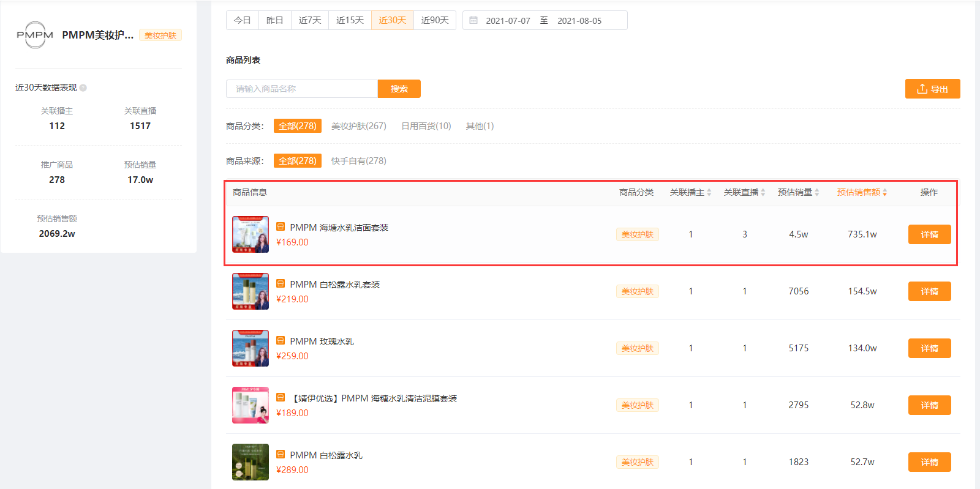
Task: Sort by 关联播主 column arrows
Action: click(x=709, y=192)
